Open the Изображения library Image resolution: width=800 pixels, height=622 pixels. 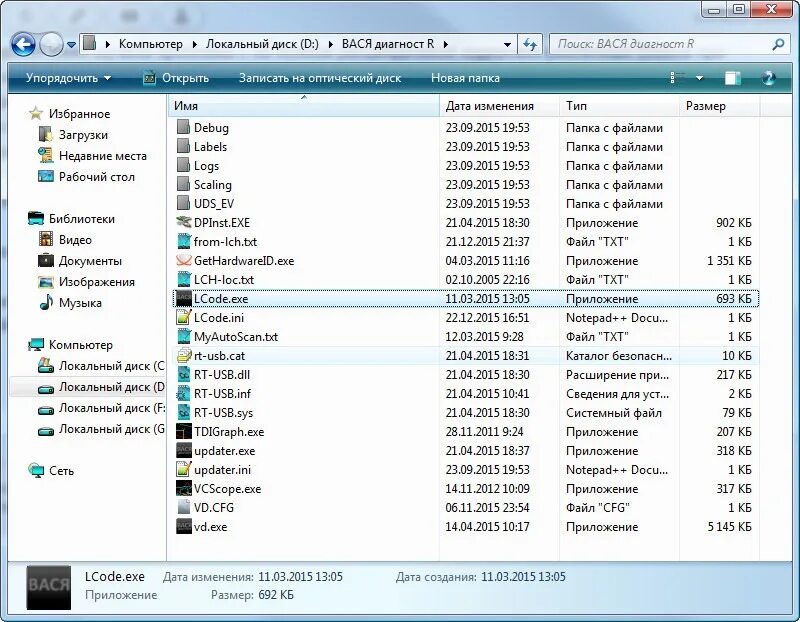coord(87,282)
